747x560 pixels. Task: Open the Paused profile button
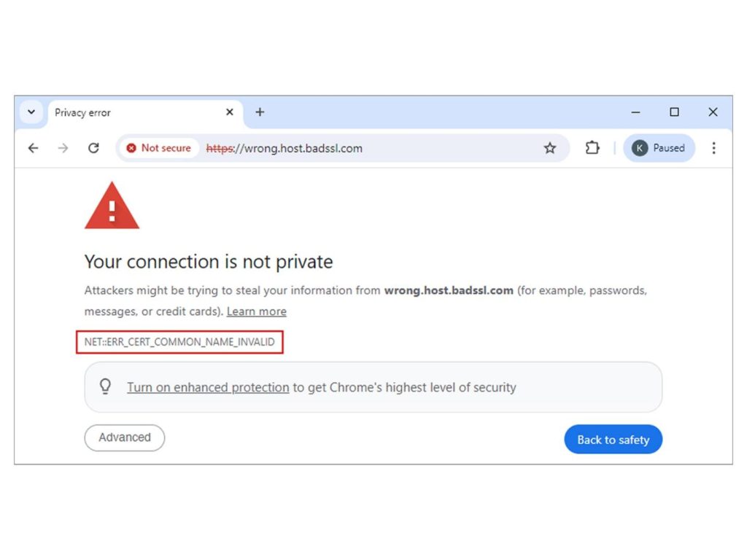coord(659,148)
